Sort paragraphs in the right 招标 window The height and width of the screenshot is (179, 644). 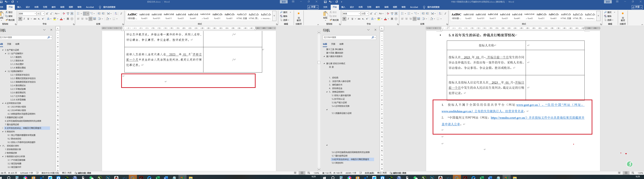(x=440, y=14)
